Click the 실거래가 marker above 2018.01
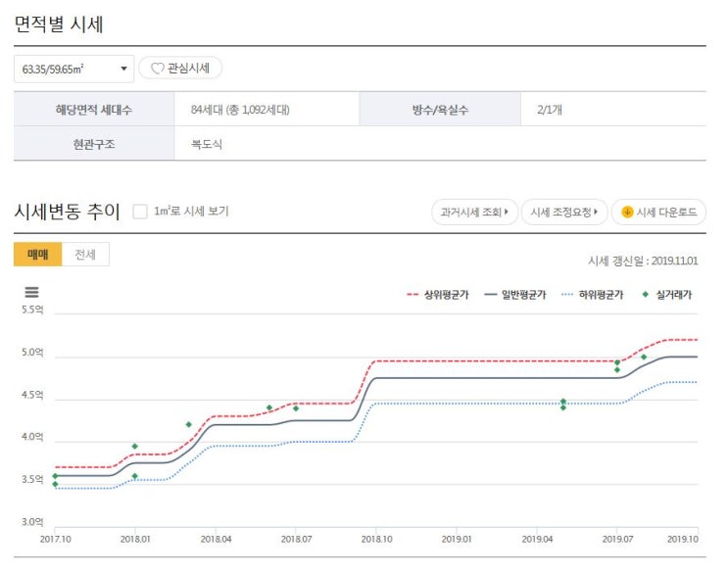This screenshot has height=572, width=728. (x=134, y=447)
